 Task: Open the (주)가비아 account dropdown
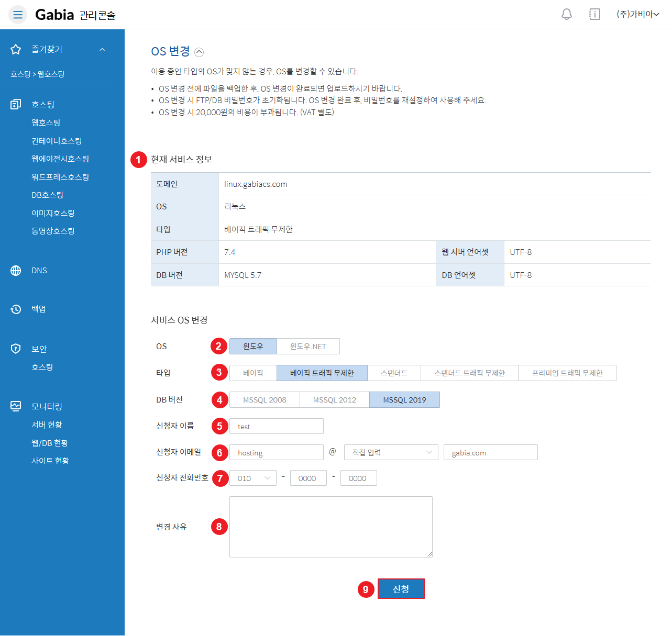[x=637, y=14]
